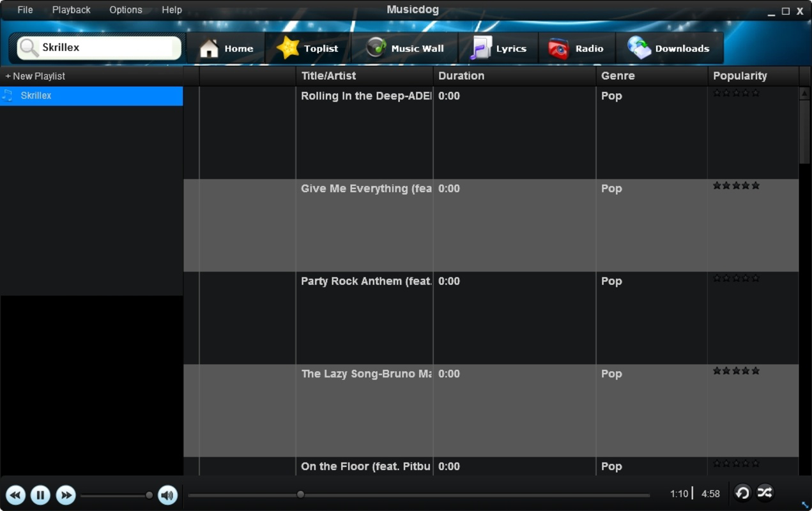This screenshot has height=511, width=812.
Task: Maximize the Musicdog window
Action: (x=786, y=11)
